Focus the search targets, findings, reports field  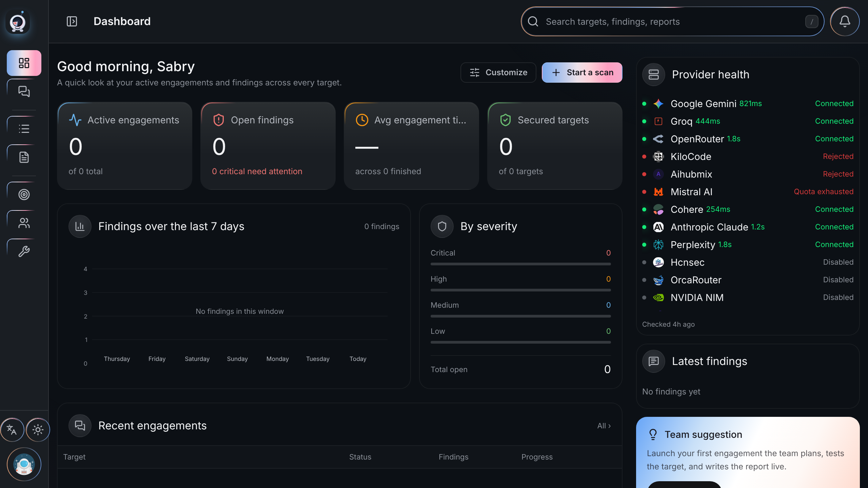[672, 21]
